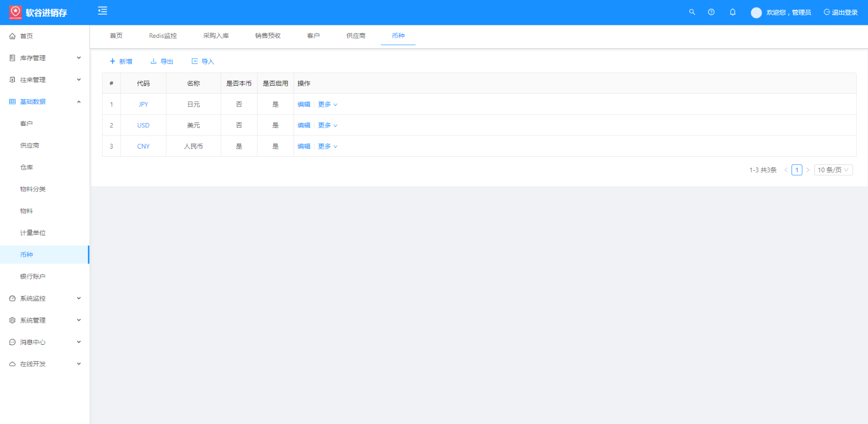
Task: Expand the 库存管理 sidebar menu
Action: pos(44,58)
